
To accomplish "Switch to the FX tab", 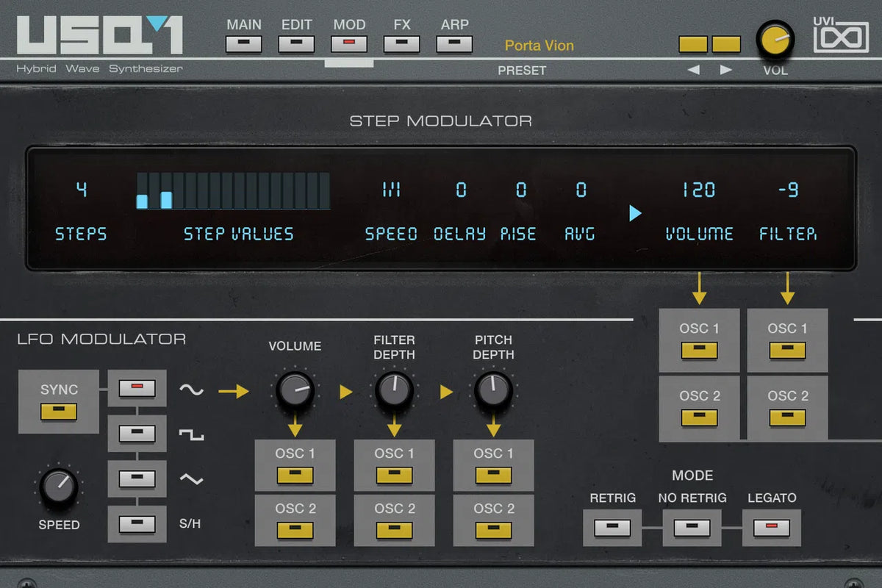I will [x=402, y=43].
